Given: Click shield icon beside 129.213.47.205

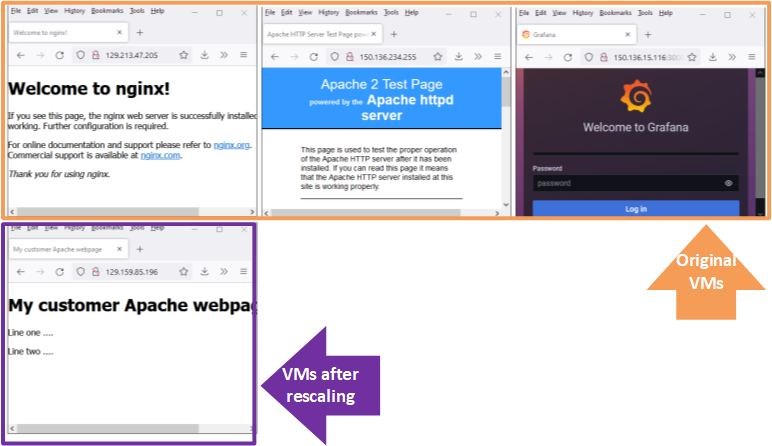Looking at the screenshot, I should coord(80,55).
